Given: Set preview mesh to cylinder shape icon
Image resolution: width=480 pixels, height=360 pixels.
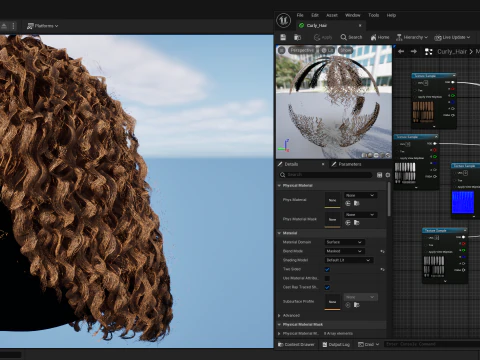Looking at the screenshot, I should coord(364,155).
